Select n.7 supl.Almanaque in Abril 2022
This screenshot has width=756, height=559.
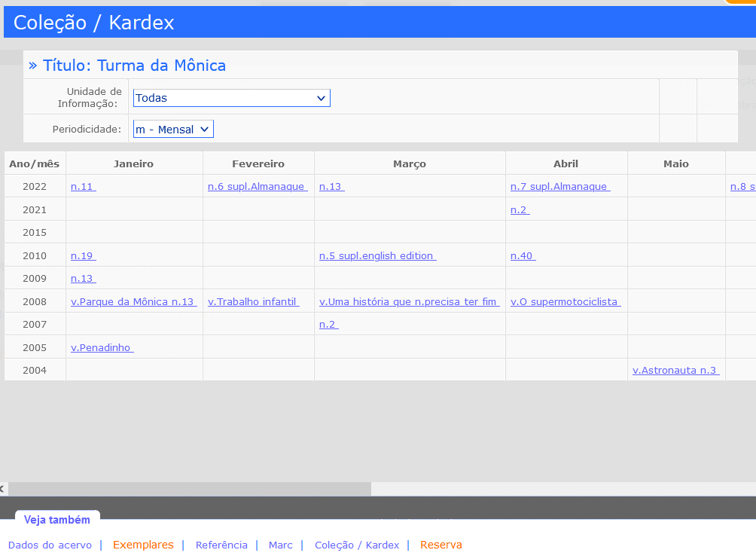pos(559,187)
